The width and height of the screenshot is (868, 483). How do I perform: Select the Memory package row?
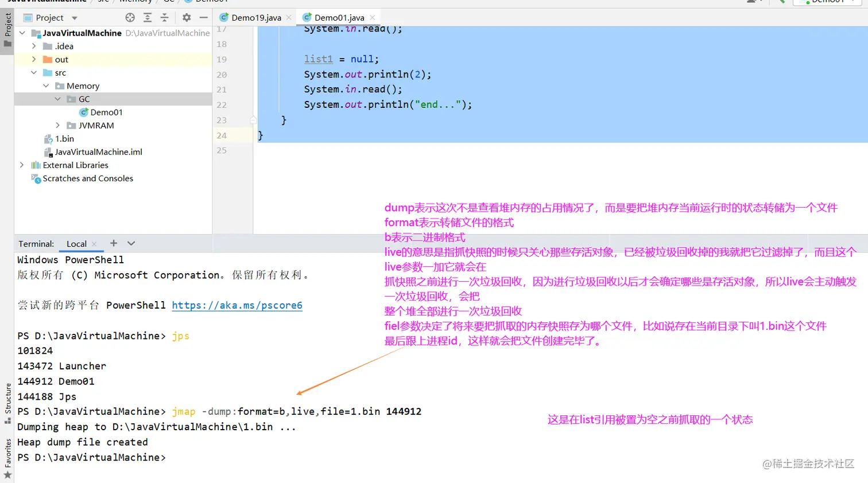113,86
